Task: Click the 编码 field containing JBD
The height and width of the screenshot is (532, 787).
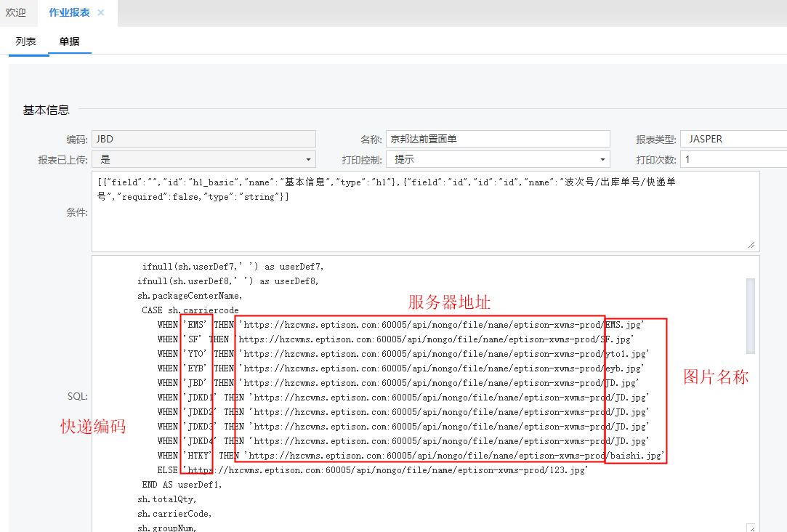Action: (x=203, y=139)
